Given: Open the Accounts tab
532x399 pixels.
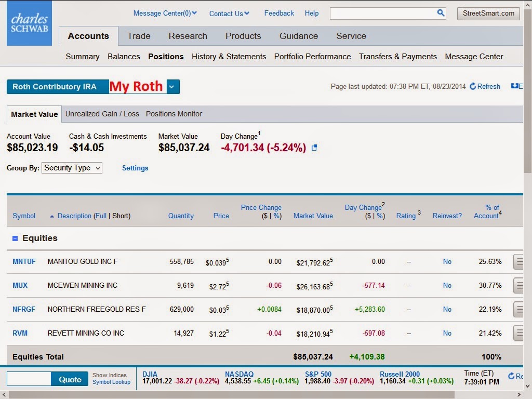Looking at the screenshot, I should point(88,36).
